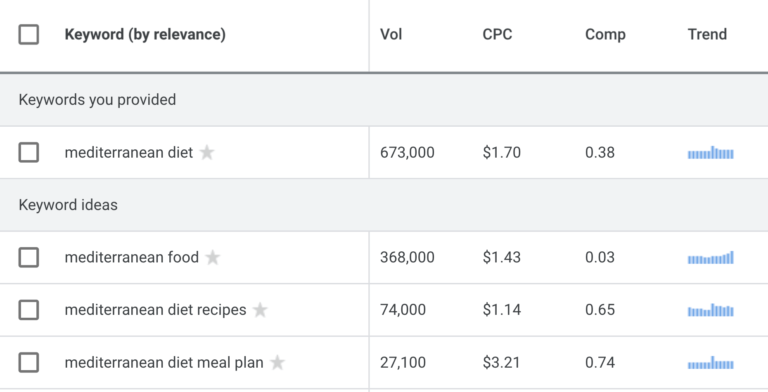Check the mediterranean food row checkbox
This screenshot has height=392, width=768.
29,257
